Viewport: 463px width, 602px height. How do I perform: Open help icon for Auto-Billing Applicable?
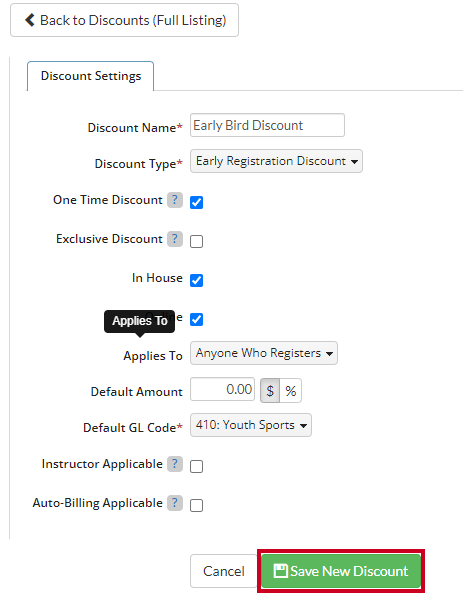pyautogui.click(x=175, y=503)
